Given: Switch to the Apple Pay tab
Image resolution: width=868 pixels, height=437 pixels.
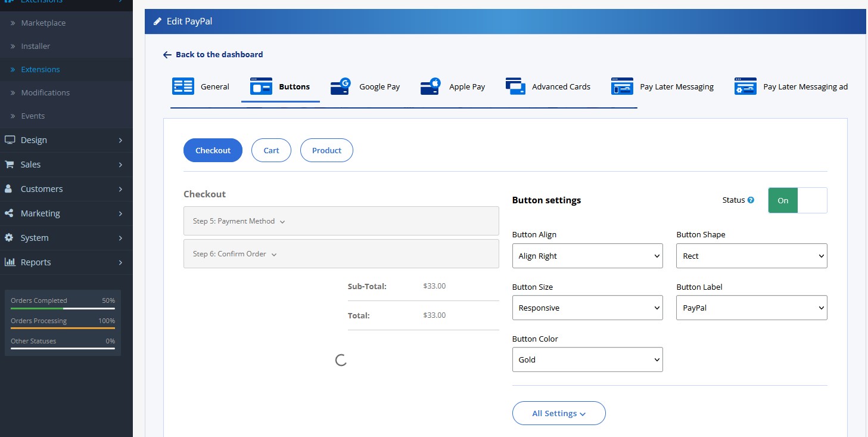Looking at the screenshot, I should tap(452, 86).
